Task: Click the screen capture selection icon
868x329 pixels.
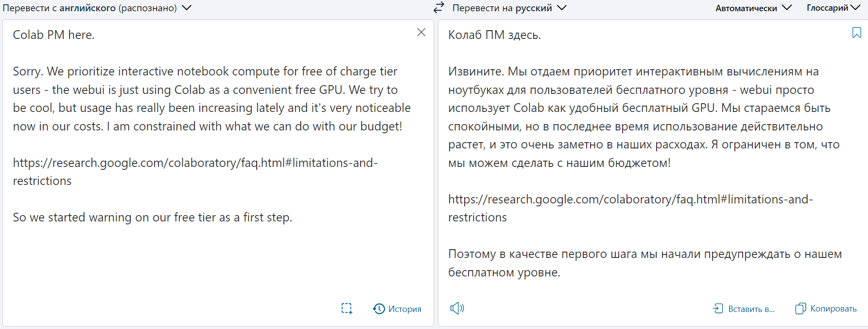Action: tap(347, 309)
